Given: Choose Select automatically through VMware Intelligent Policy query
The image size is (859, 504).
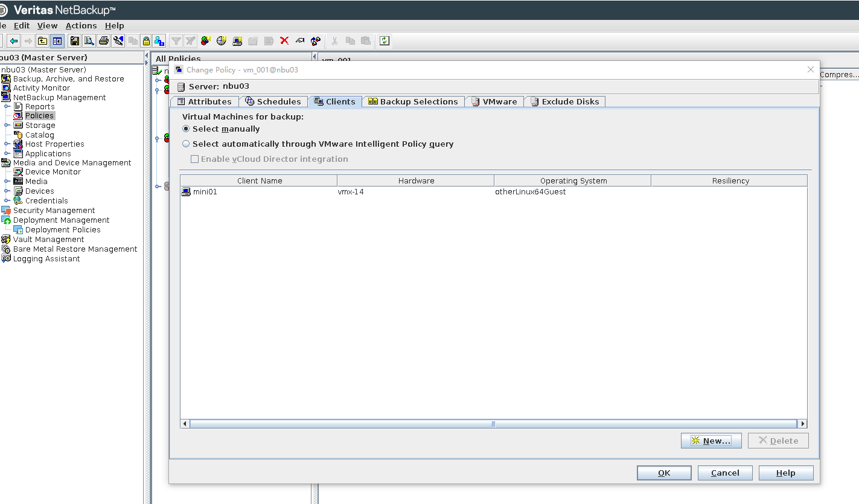Looking at the screenshot, I should (186, 144).
